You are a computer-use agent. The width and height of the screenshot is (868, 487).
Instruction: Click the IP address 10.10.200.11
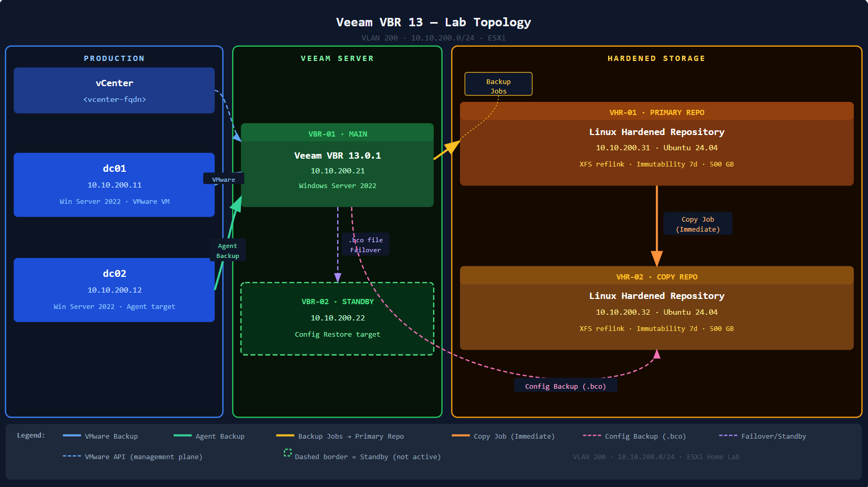(x=114, y=185)
